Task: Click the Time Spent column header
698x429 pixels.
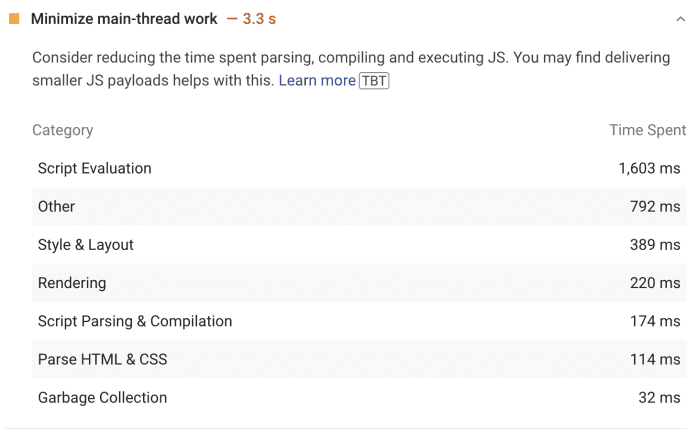Action: (647, 130)
